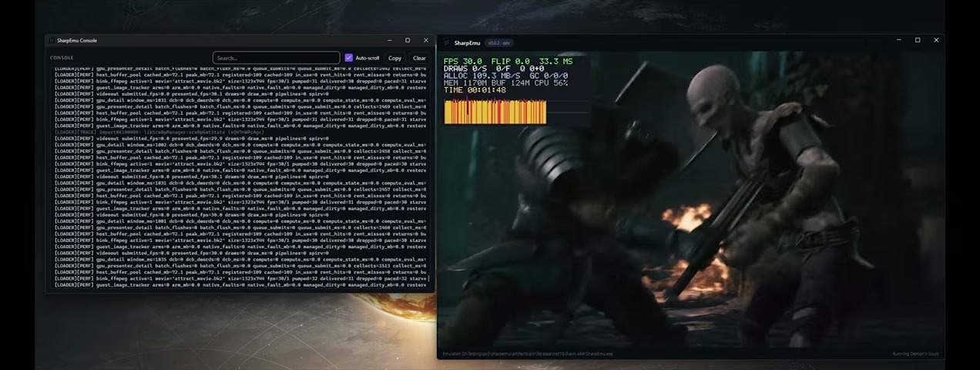Click the SharpEmu game window app icon
The width and height of the screenshot is (980, 370).
coord(446,43)
